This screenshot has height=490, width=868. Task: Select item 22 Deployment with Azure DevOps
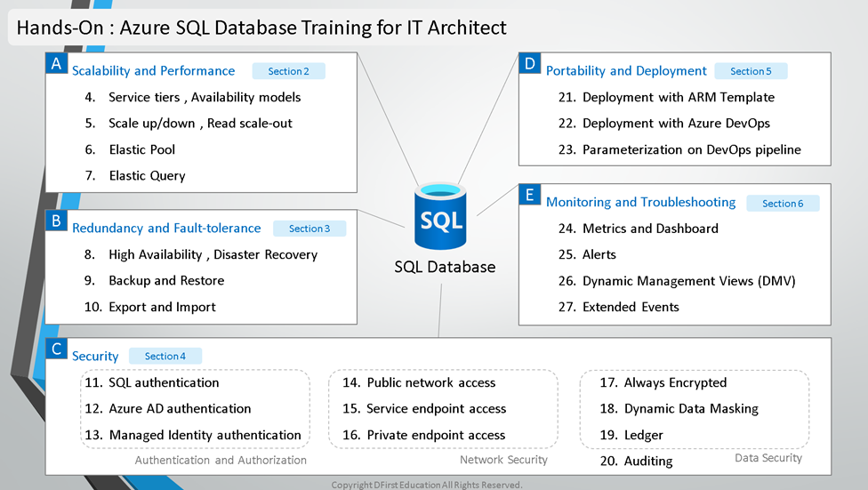point(664,124)
